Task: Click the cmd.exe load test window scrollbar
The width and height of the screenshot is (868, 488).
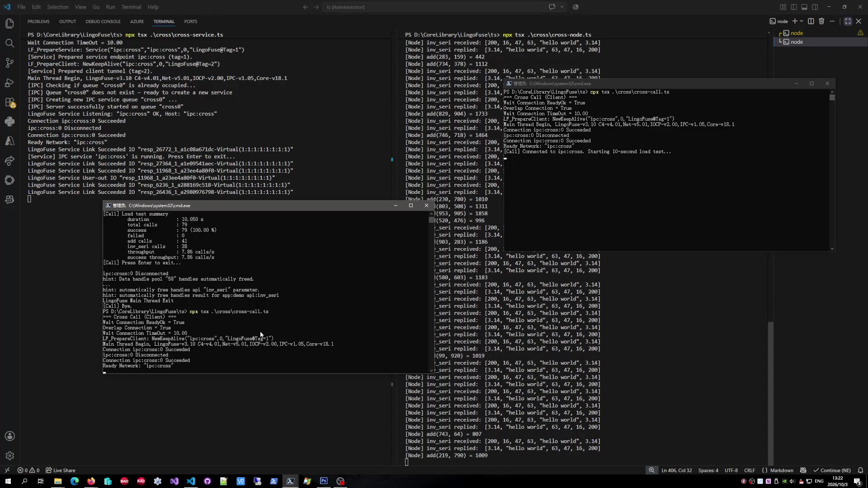Action: [431, 292]
